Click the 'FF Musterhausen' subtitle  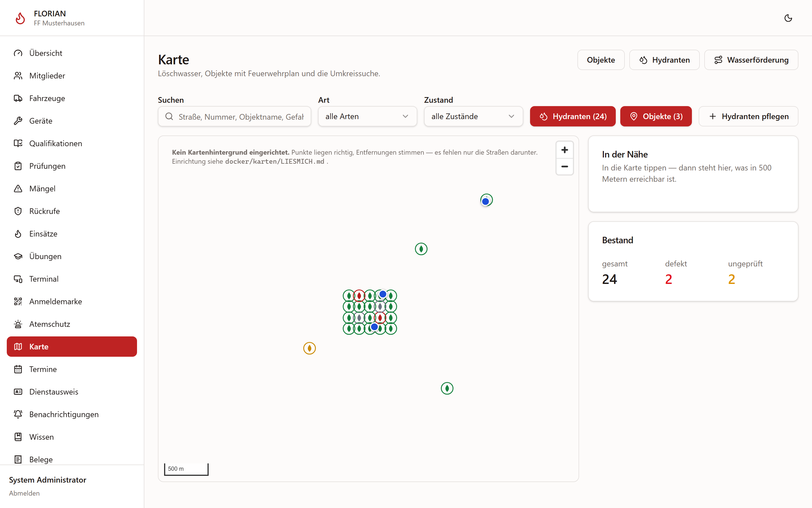59,23
